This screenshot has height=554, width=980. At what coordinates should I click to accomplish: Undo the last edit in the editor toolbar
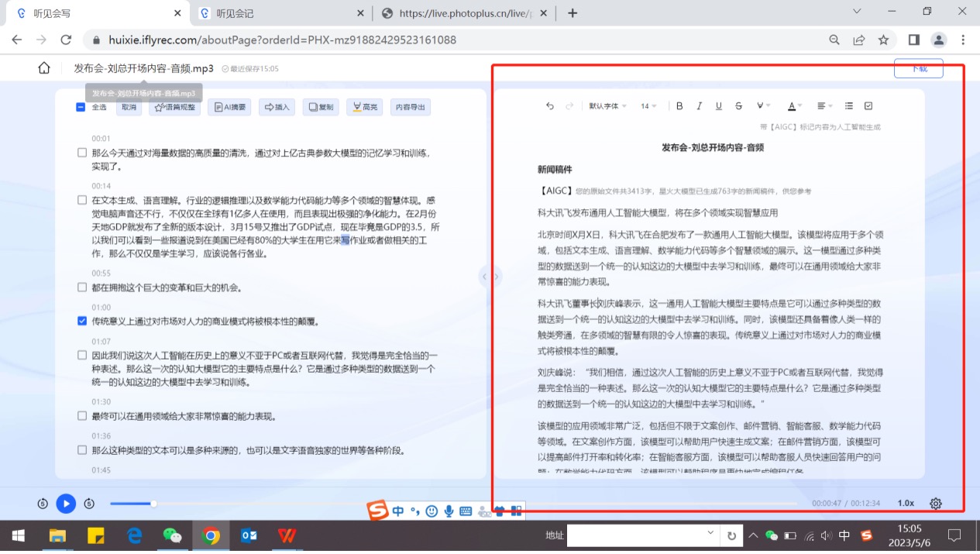550,106
